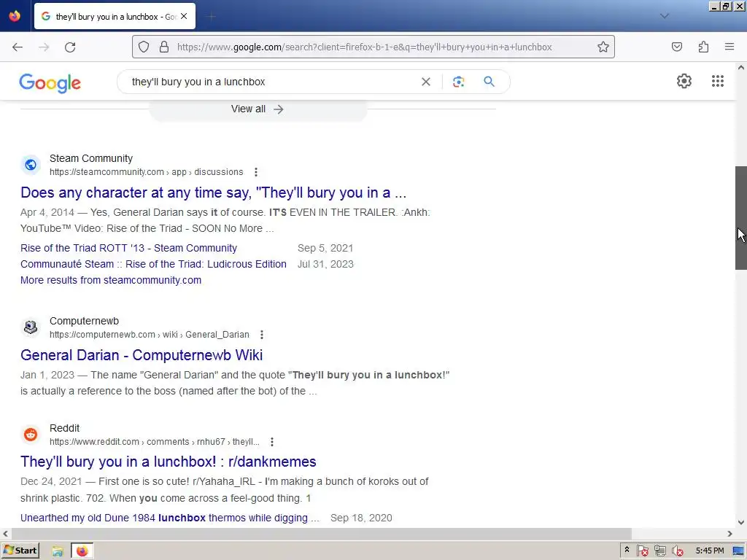Save page to Pocket
Image resolution: width=747 pixels, height=560 pixels.
coord(677,47)
